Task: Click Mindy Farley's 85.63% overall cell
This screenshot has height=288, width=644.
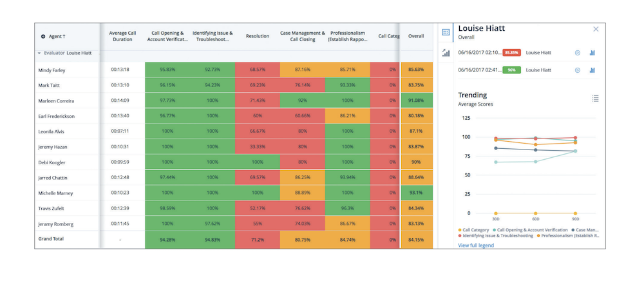Action: (x=416, y=70)
